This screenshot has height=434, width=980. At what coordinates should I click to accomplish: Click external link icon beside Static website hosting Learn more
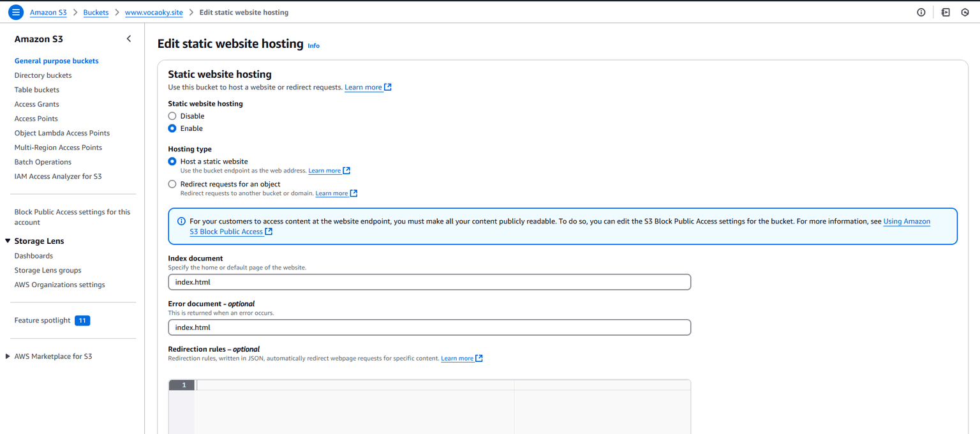coord(388,87)
